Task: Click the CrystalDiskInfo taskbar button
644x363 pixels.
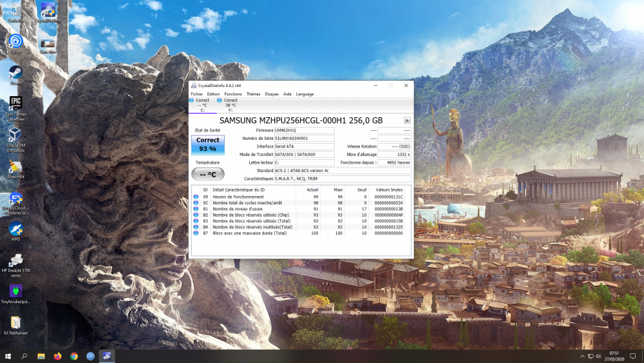Action: tap(107, 356)
